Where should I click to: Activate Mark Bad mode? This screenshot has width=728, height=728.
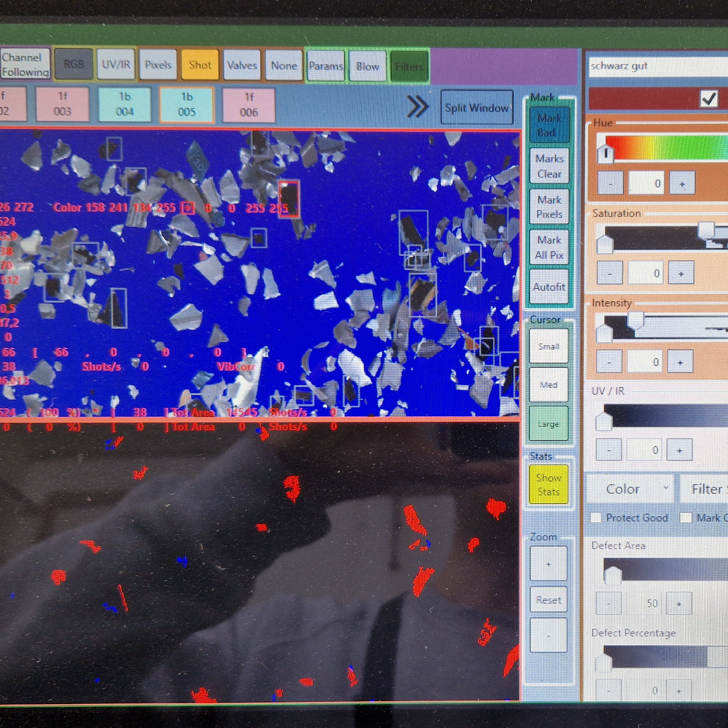[549, 125]
